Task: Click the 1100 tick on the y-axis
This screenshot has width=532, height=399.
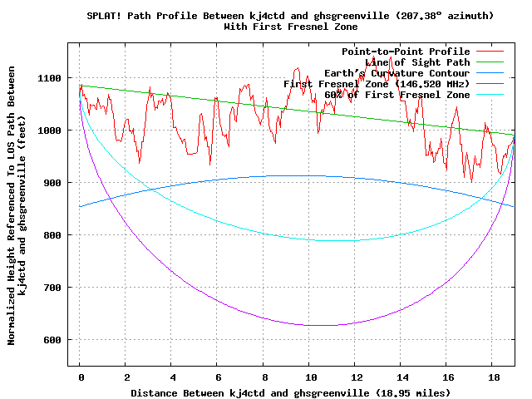Action: coord(49,78)
